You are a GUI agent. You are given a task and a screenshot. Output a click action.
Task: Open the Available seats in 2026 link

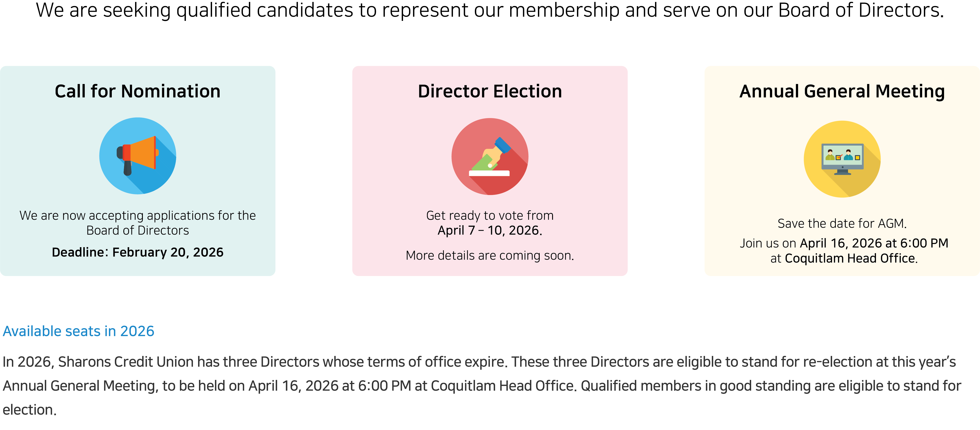pos(78,331)
